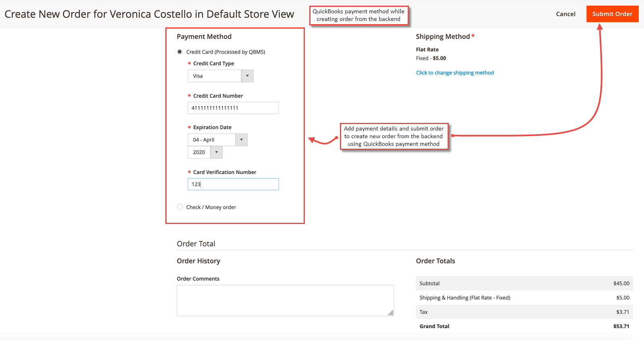Image resolution: width=644 pixels, height=340 pixels.
Task: Click the Expiration Date label
Action: pyautogui.click(x=212, y=127)
